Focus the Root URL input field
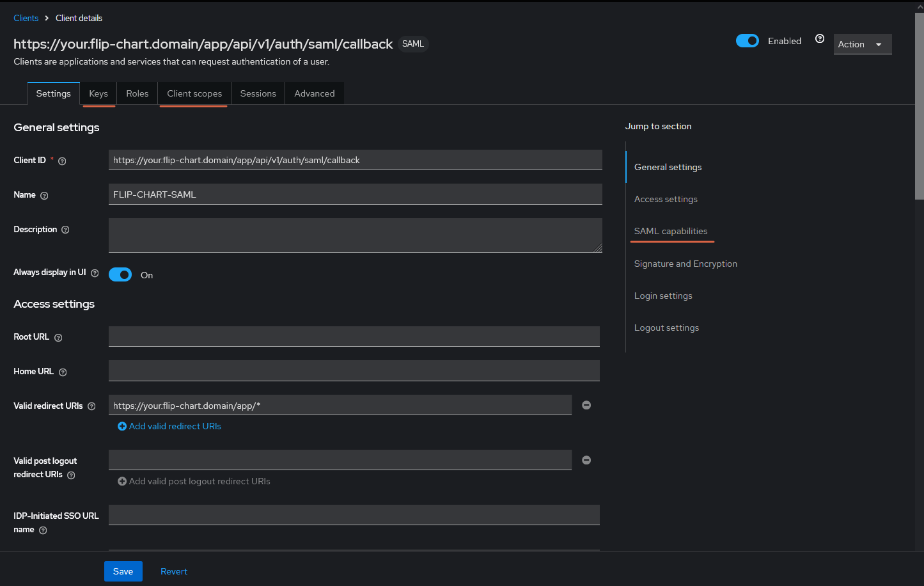Image resolution: width=924 pixels, height=586 pixels. (x=354, y=337)
